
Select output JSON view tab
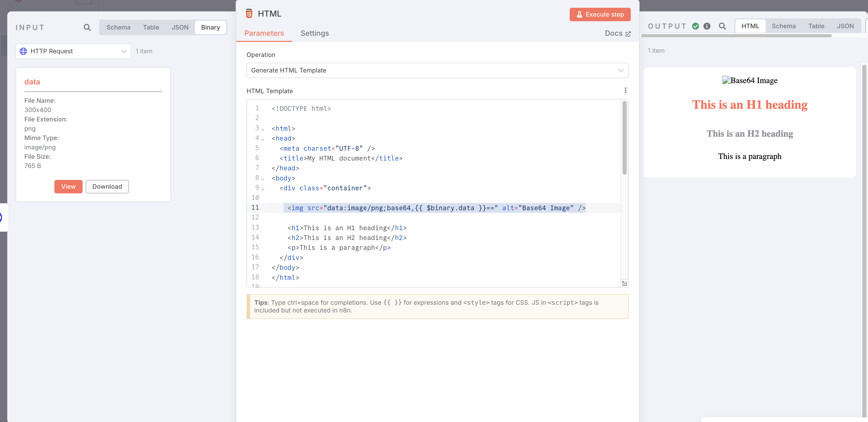(x=845, y=26)
